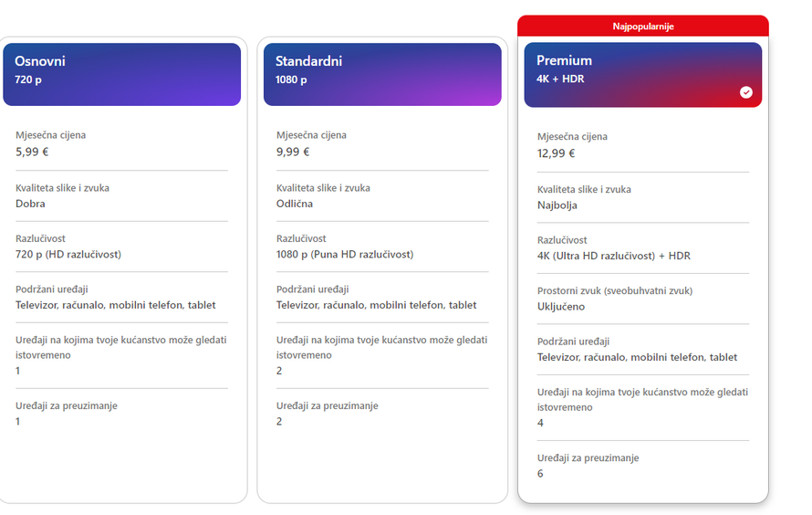Screen dimensions: 812x515
Task: Click the 9,99 € monthly price
Action: (293, 152)
